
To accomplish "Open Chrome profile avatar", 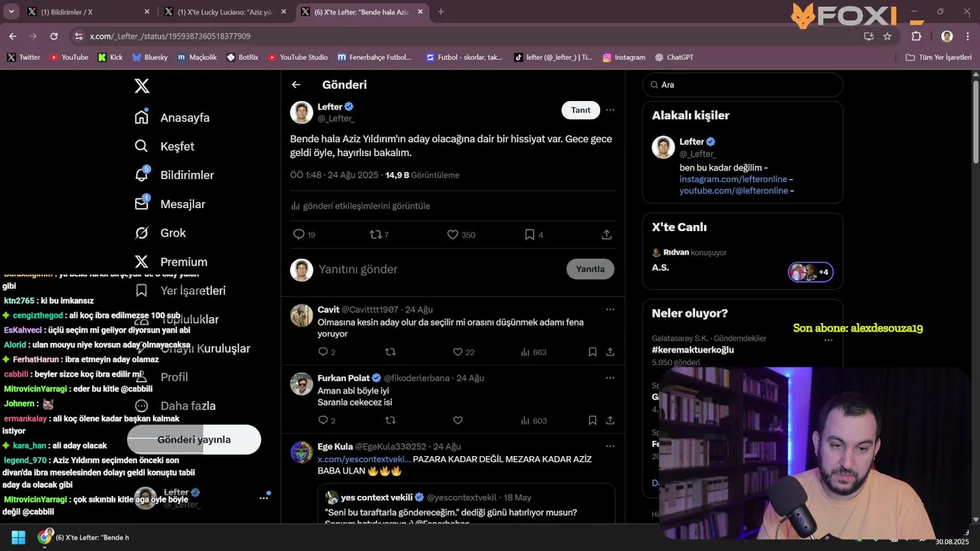I will 947,36.
